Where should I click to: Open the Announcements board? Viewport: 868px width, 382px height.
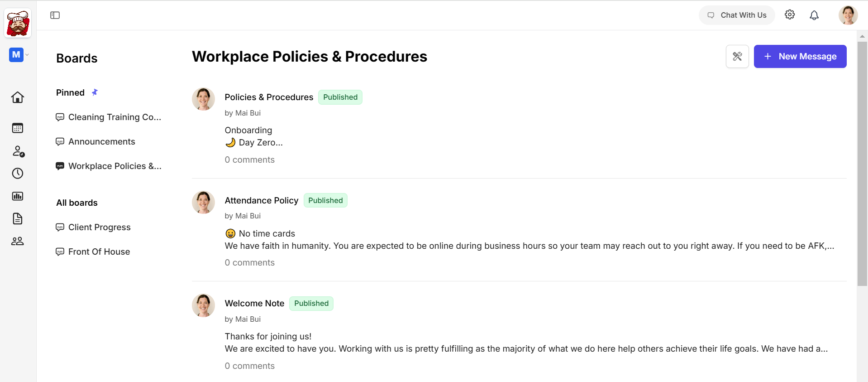click(101, 141)
